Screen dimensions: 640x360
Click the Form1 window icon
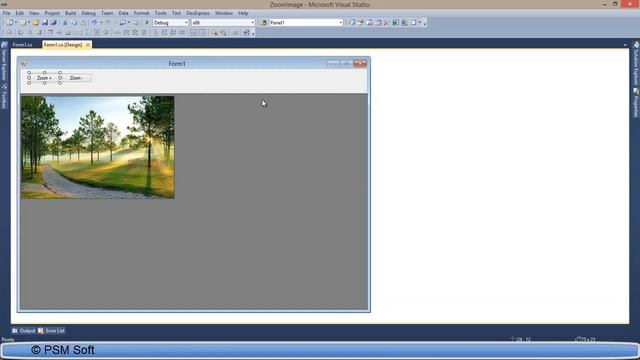(x=24, y=63)
